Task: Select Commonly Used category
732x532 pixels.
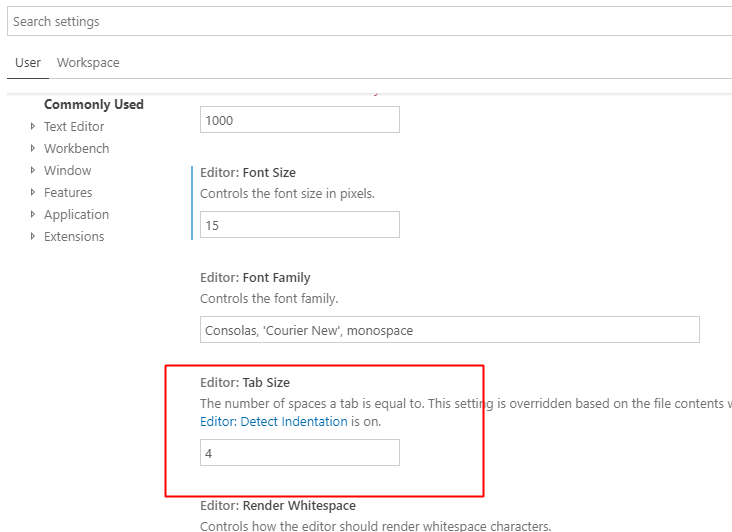Action: 94,104
